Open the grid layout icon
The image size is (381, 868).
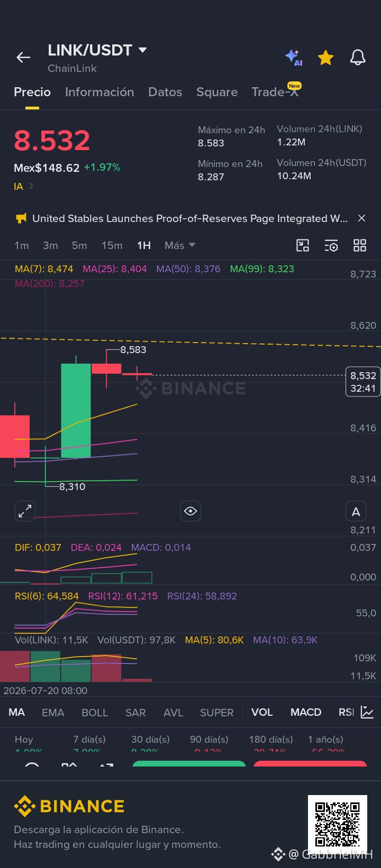360,245
